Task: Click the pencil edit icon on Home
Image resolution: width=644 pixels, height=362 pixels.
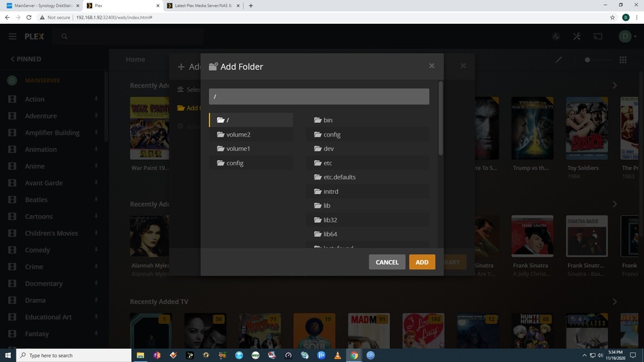Action: pos(559,59)
